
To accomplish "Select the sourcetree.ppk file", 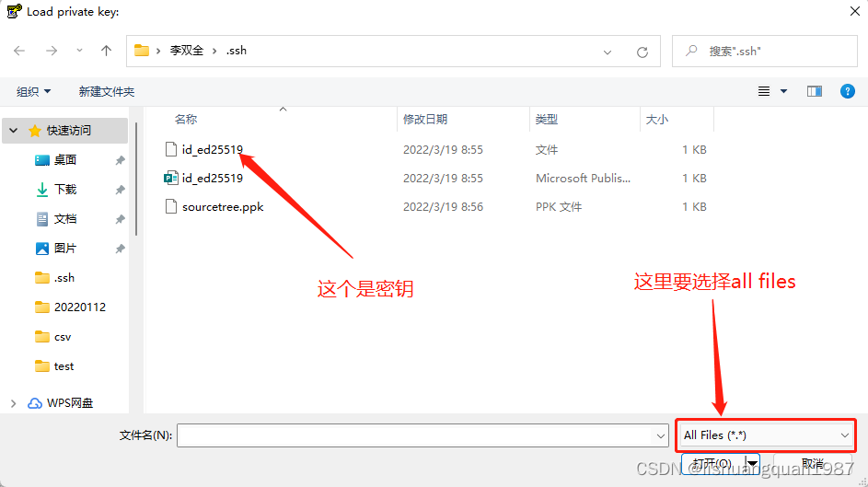I will (x=222, y=207).
